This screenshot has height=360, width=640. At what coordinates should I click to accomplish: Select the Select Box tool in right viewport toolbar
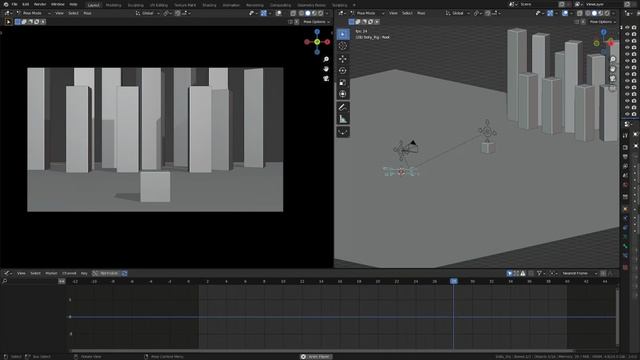pos(343,34)
